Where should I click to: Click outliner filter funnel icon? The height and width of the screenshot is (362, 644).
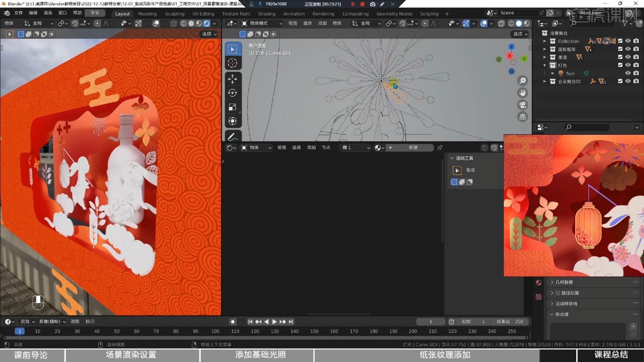tap(625, 23)
